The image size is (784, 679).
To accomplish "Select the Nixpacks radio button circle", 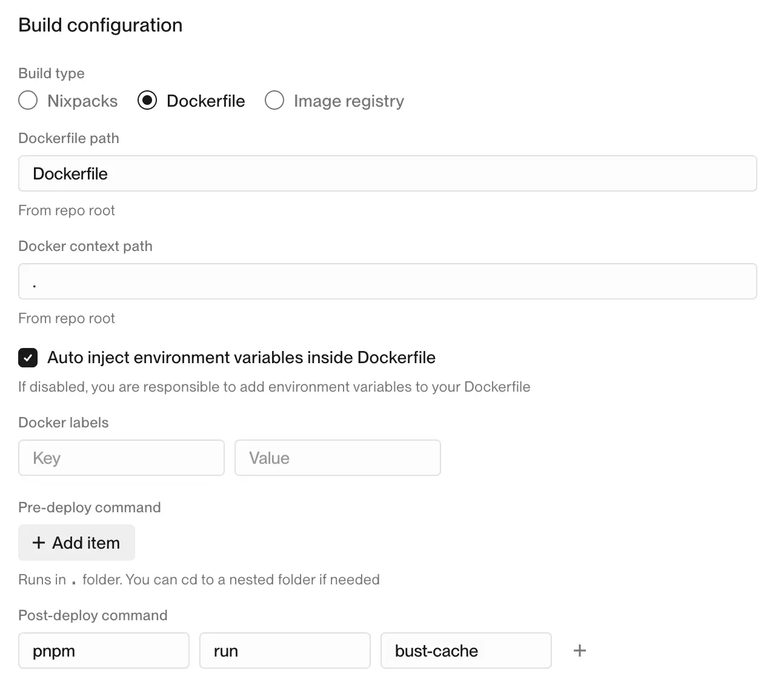I will 28,101.
